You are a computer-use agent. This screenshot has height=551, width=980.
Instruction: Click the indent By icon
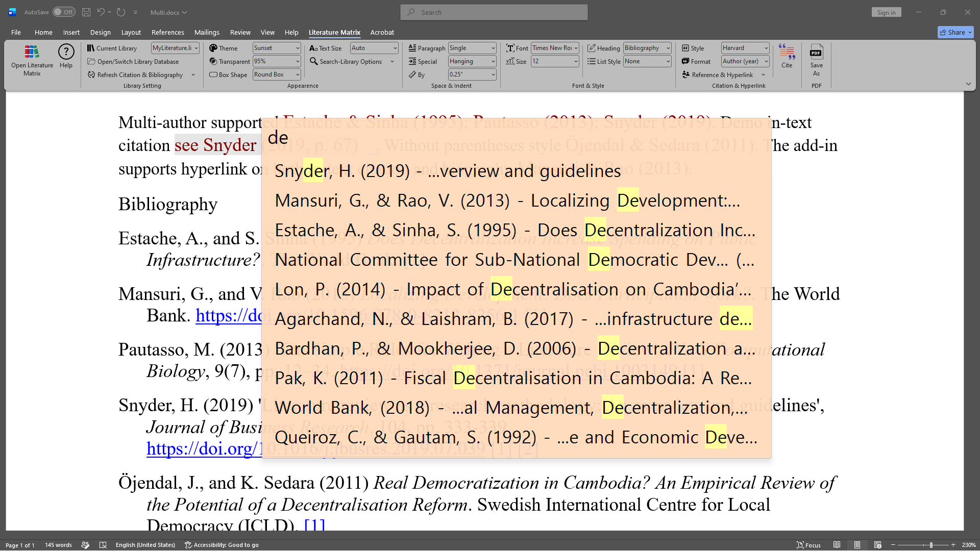(x=412, y=74)
